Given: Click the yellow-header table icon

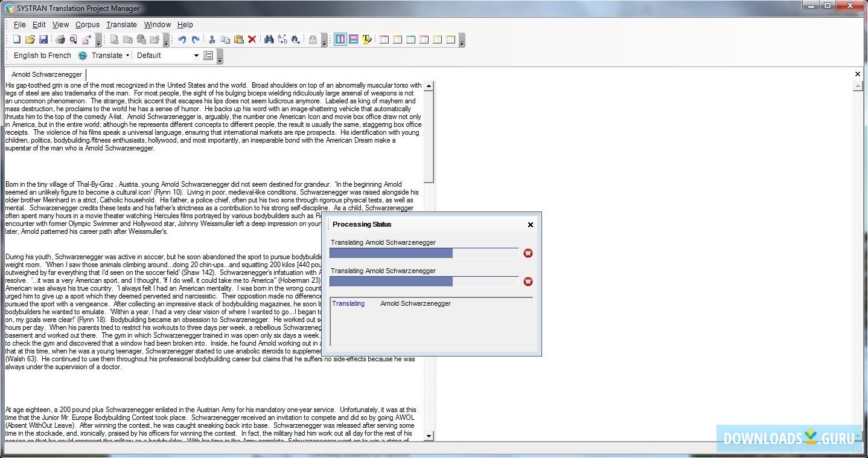Looking at the screenshot, I should [437, 40].
